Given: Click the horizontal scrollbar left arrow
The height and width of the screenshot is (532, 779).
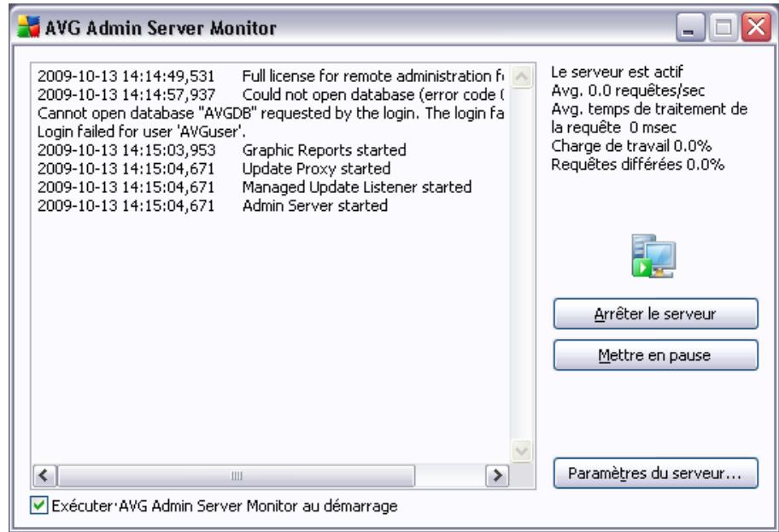Looking at the screenshot, I should [44, 476].
